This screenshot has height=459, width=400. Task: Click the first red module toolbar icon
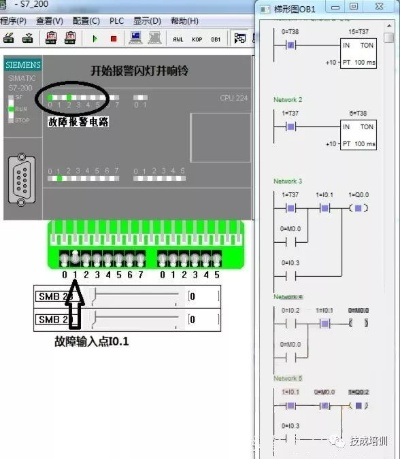pyautogui.click(x=51, y=38)
